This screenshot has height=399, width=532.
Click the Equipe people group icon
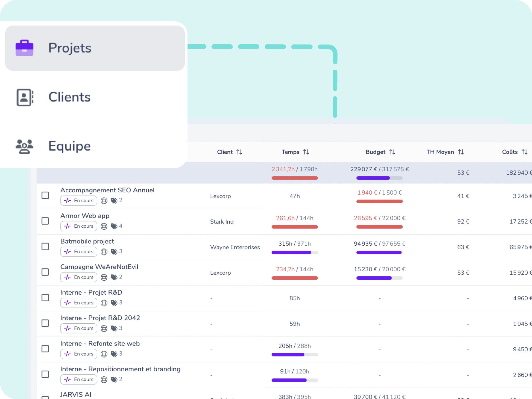(24, 146)
